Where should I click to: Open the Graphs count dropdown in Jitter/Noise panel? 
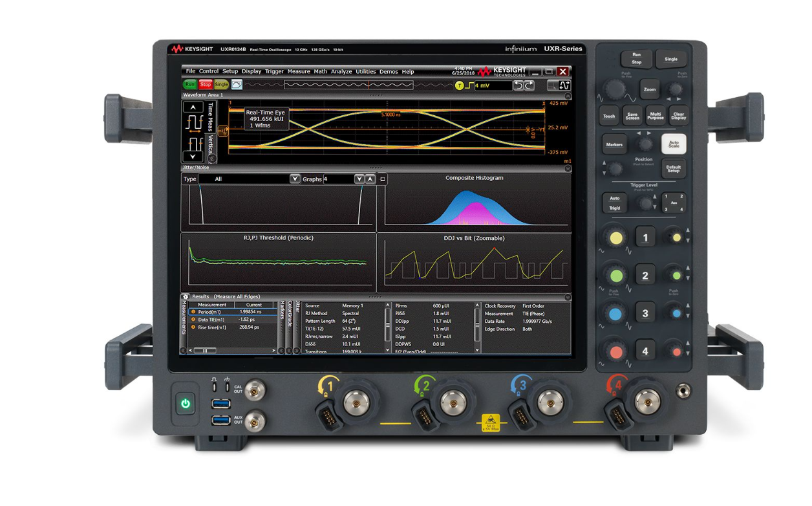click(359, 178)
